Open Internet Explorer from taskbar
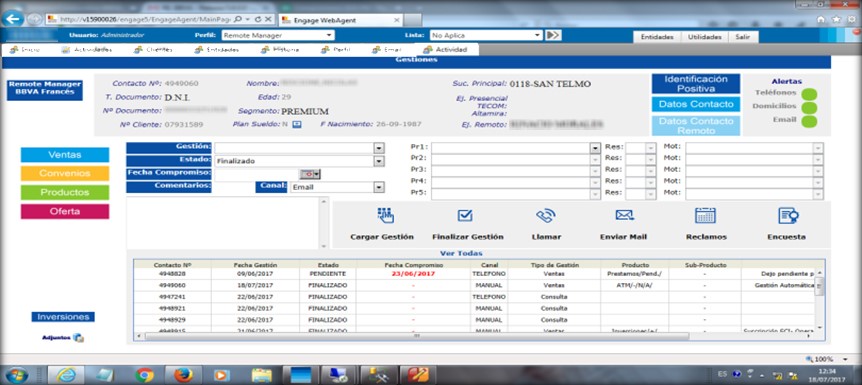The image size is (862, 385). pyautogui.click(x=65, y=375)
